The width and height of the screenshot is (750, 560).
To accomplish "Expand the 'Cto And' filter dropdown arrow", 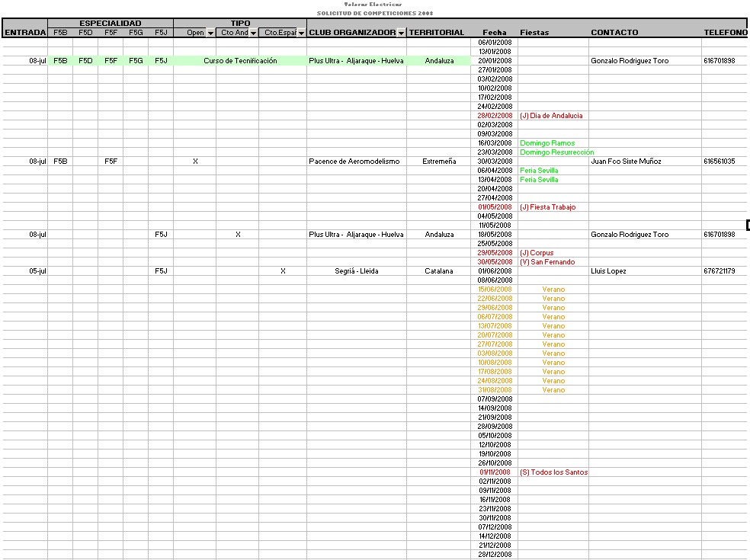I will pos(253,33).
